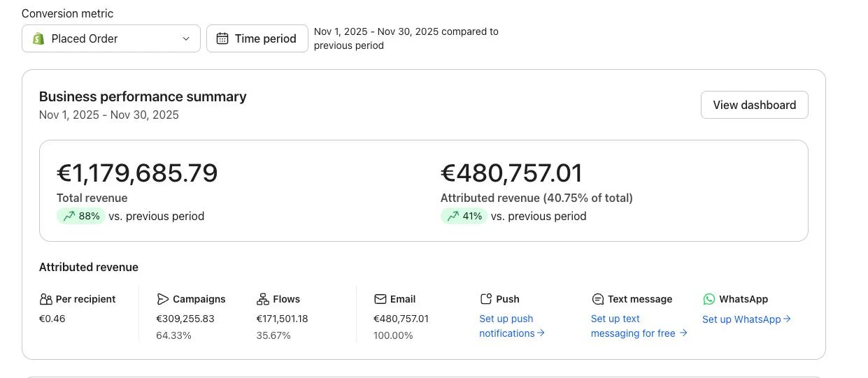Click the Shopify bag icon in metric selector

pyautogui.click(x=38, y=38)
